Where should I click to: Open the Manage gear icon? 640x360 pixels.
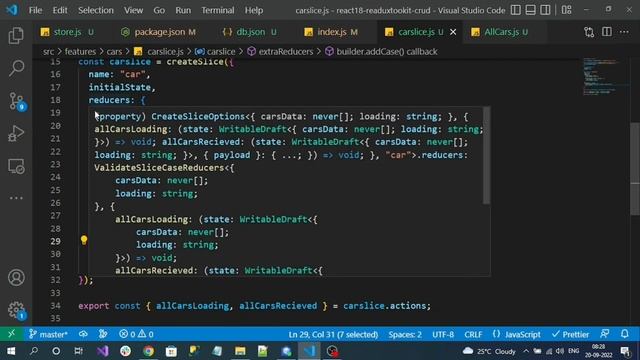click(x=17, y=311)
